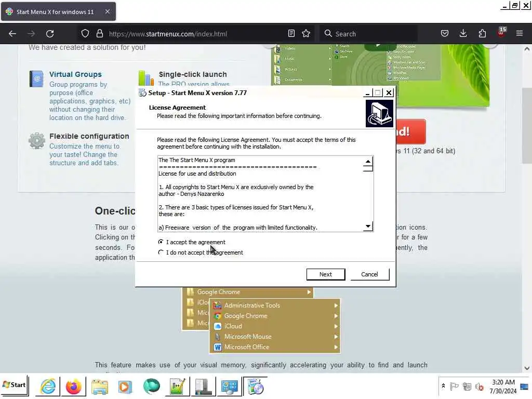
Task: Click the show desktop tray icon
Action: tap(525, 387)
